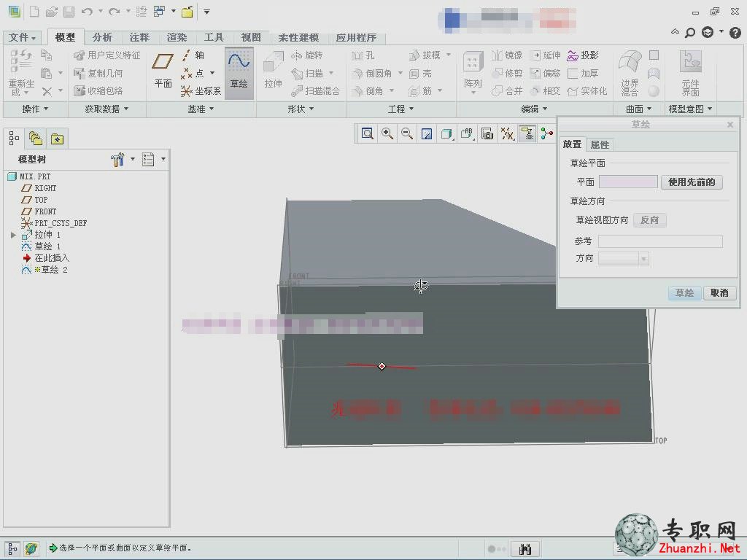The width and height of the screenshot is (747, 560).
Task: Switch to the 分析 (Analysis) tab
Action: click(102, 37)
